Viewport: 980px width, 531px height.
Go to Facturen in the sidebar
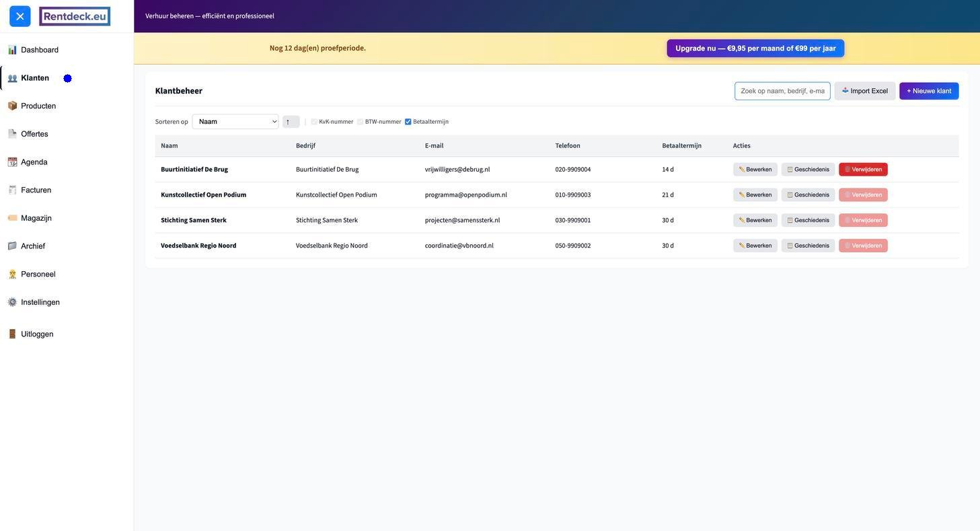click(x=36, y=190)
